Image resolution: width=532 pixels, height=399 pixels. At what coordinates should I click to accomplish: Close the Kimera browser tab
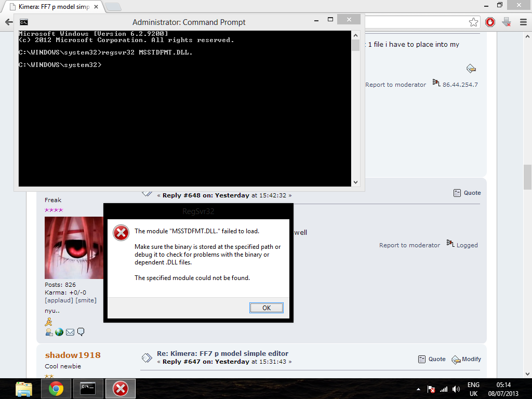click(96, 7)
